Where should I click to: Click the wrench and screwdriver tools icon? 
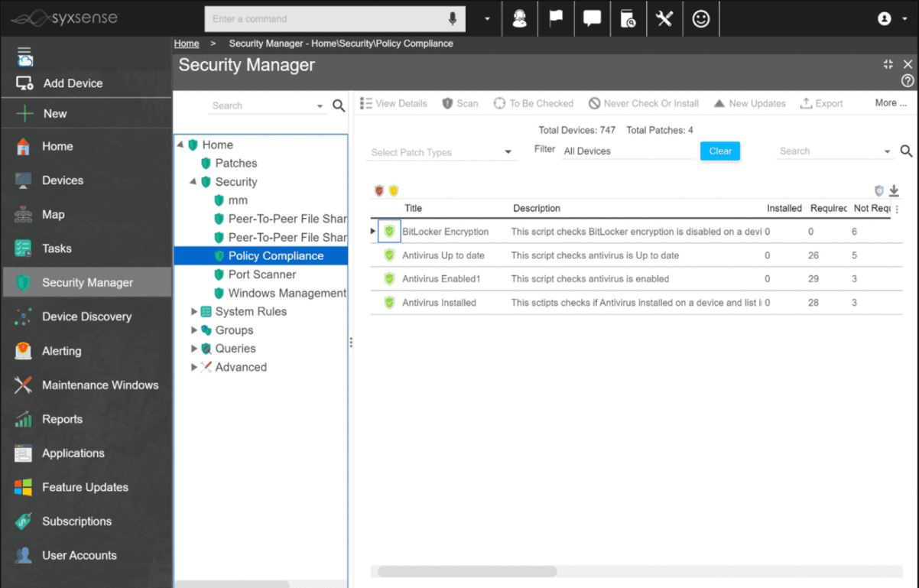pos(664,18)
